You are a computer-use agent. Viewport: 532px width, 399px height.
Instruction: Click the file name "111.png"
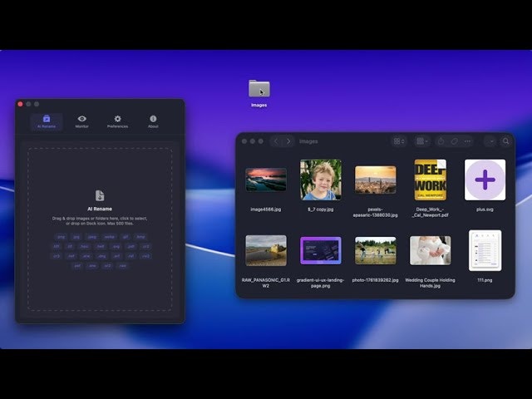pyautogui.click(x=485, y=280)
